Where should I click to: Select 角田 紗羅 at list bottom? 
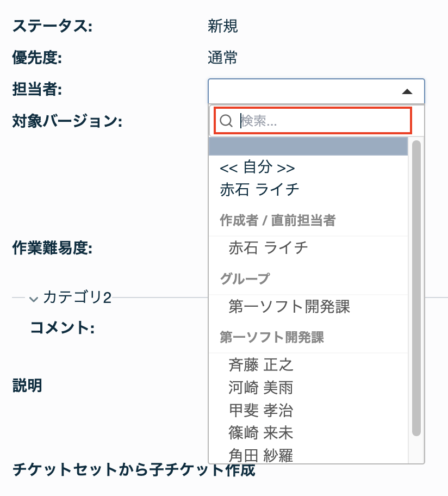[261, 455]
